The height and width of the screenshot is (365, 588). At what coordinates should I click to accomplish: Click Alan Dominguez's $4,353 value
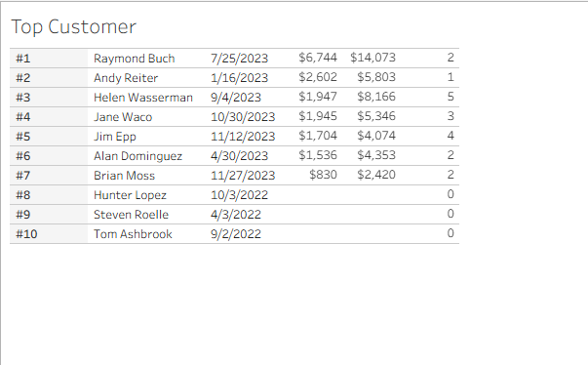tap(376, 155)
